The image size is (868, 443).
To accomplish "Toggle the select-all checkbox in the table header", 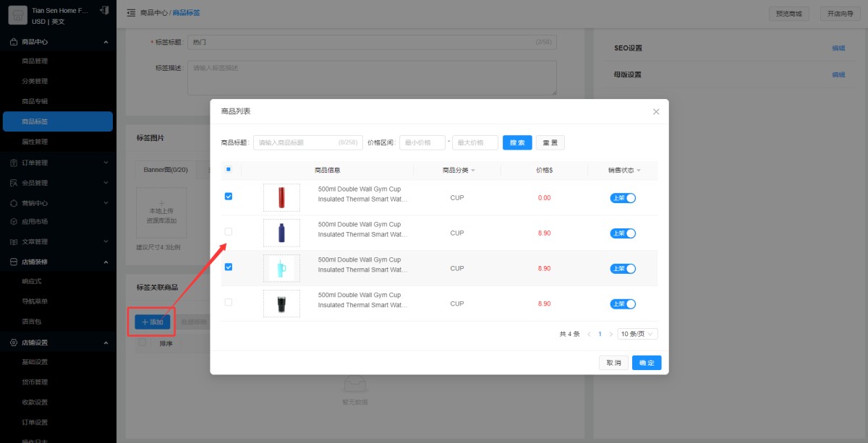I will point(229,170).
